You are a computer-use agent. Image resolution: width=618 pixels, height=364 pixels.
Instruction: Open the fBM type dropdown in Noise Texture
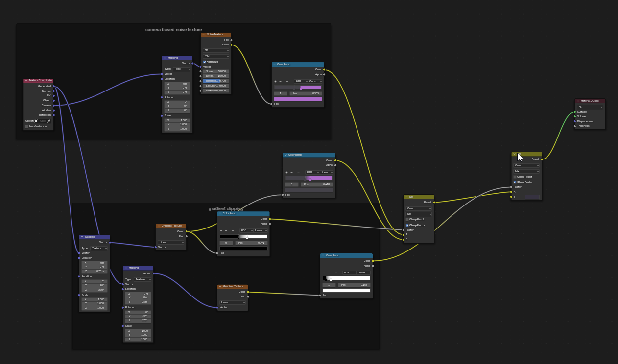coord(216,56)
